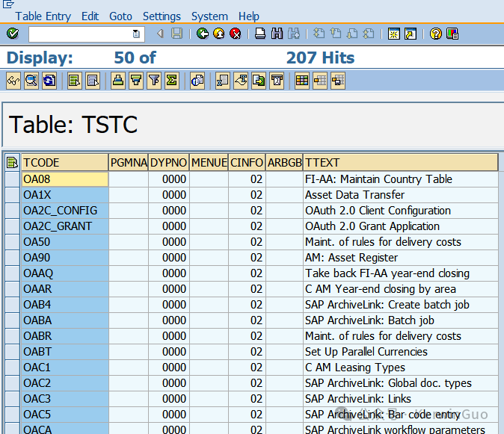This screenshot has width=504, height=434.
Task: Click the Create New Session icon
Action: [394, 34]
